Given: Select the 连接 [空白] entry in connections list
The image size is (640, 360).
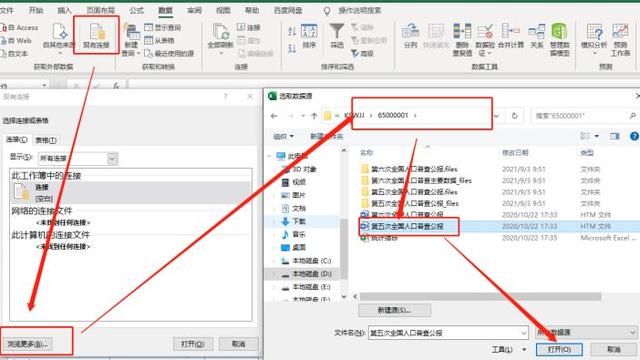Looking at the screenshot, I should click(131, 193).
